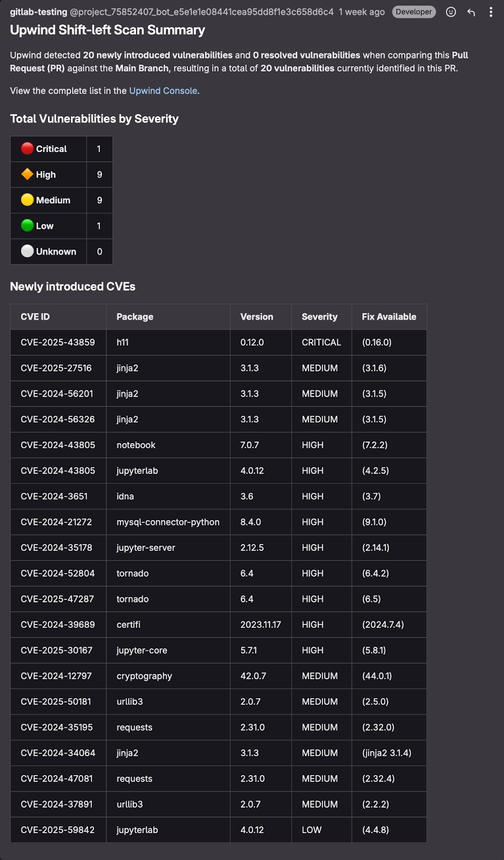Viewport: 504px width, 860px height.
Task: Select the CVE-2025-43859 cell
Action: coord(57,342)
